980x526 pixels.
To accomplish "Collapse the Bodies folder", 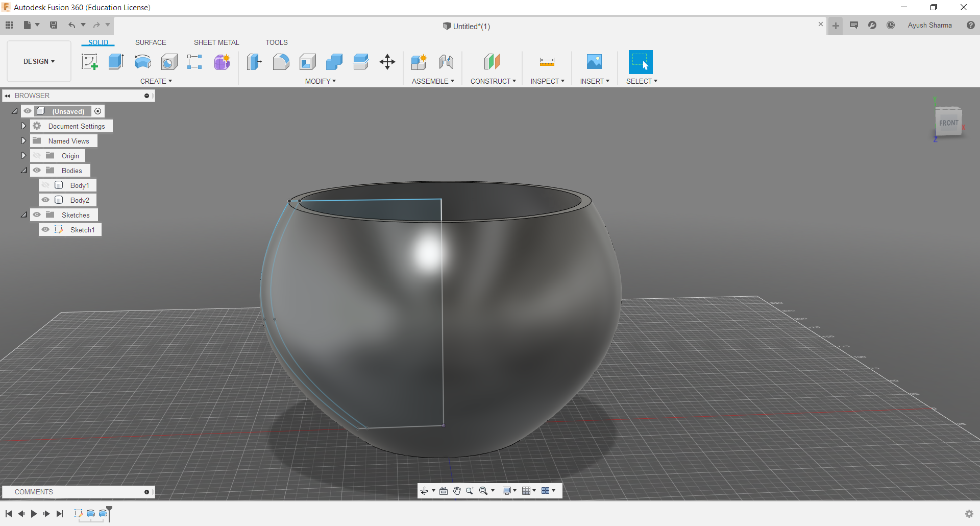I will point(23,171).
